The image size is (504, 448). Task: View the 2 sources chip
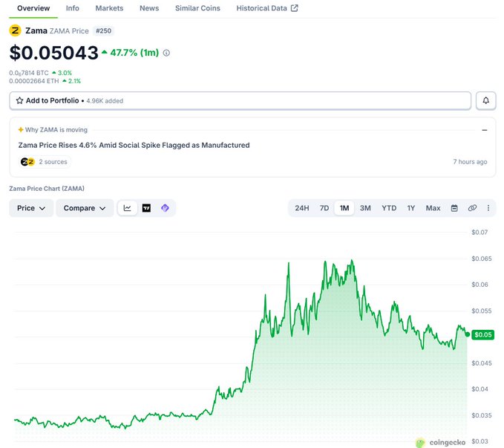(x=45, y=162)
